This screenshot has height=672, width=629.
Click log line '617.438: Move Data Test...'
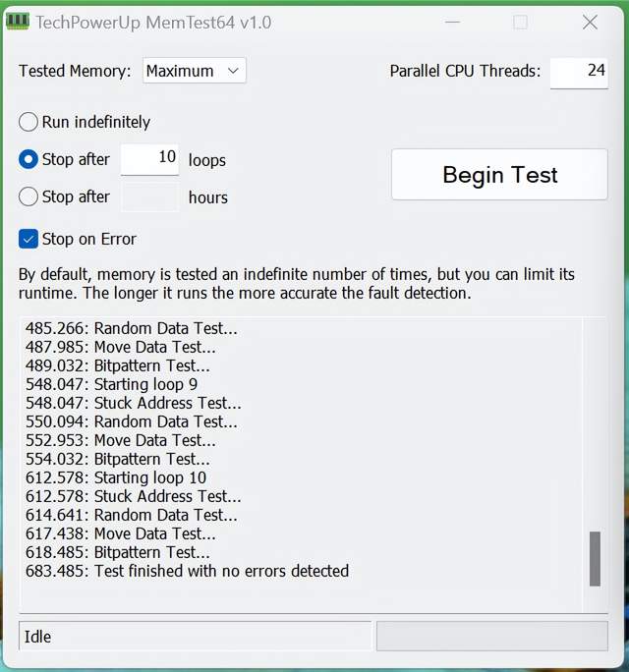pos(121,533)
